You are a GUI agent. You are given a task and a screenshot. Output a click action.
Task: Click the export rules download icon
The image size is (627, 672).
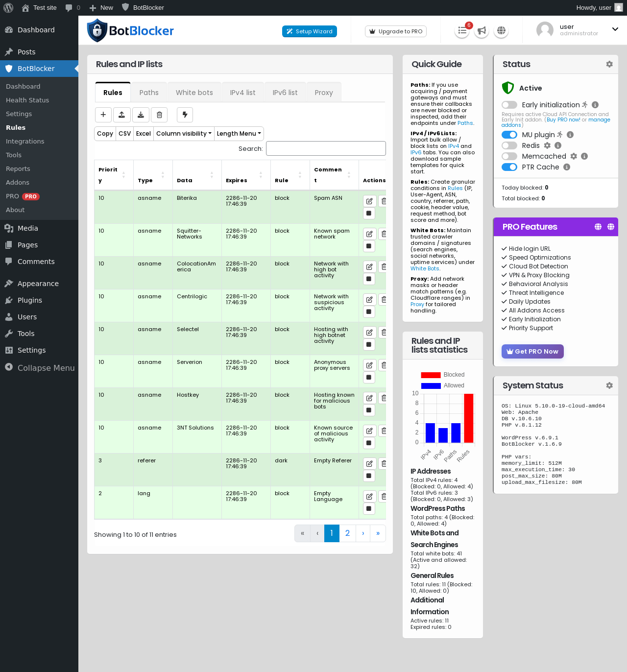coord(141,115)
